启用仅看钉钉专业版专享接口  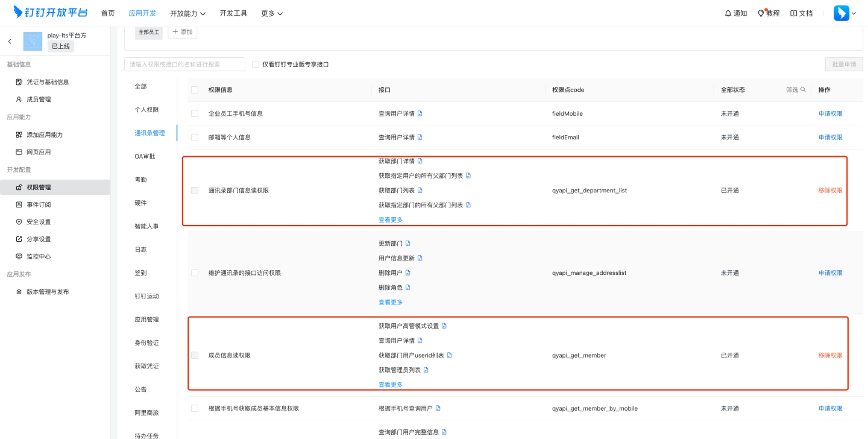tap(255, 64)
